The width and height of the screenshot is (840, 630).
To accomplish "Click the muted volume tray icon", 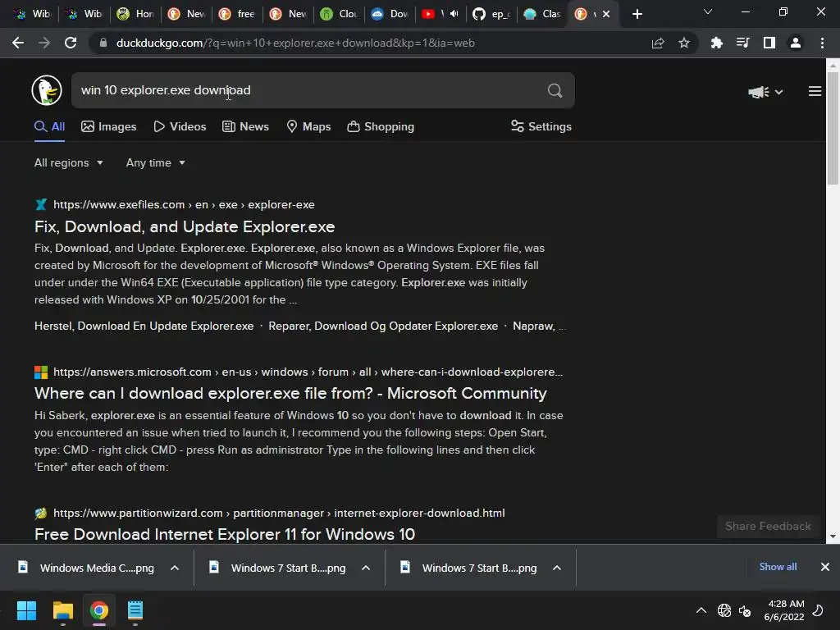I will click(745, 610).
